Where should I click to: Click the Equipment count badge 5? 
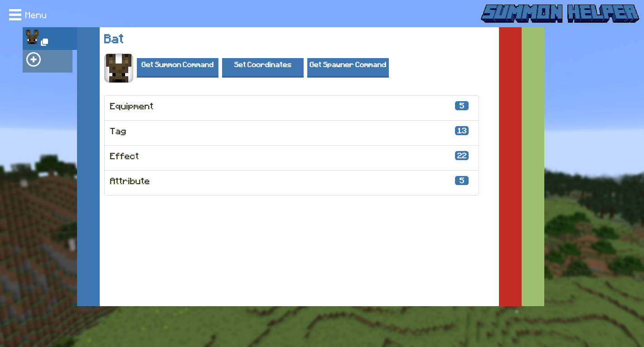[462, 106]
